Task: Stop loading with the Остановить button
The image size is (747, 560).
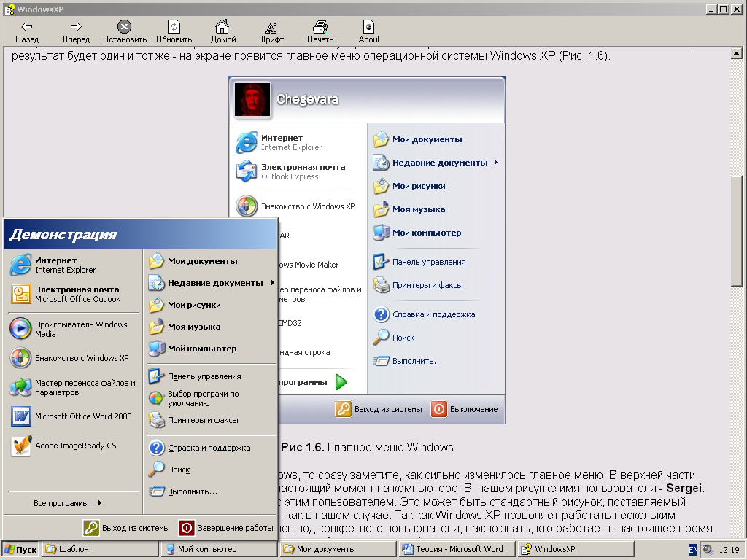Action: click(x=124, y=32)
